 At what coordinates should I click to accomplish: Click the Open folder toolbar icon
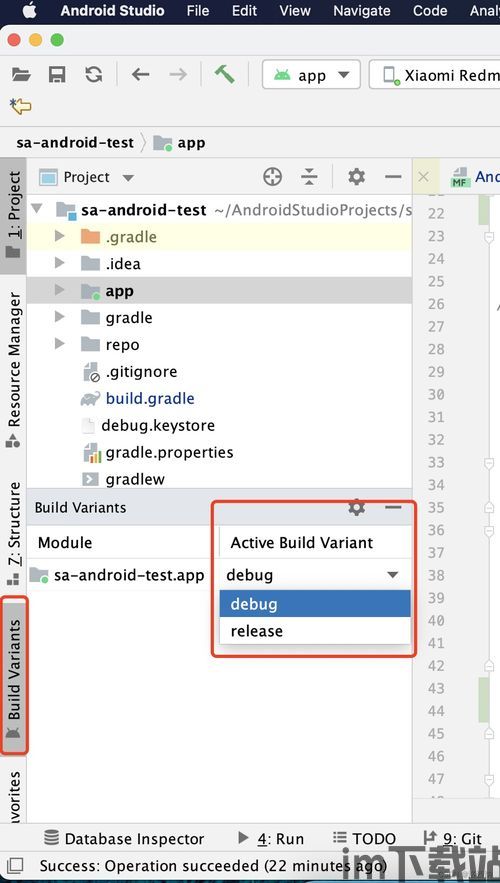click(x=21, y=74)
